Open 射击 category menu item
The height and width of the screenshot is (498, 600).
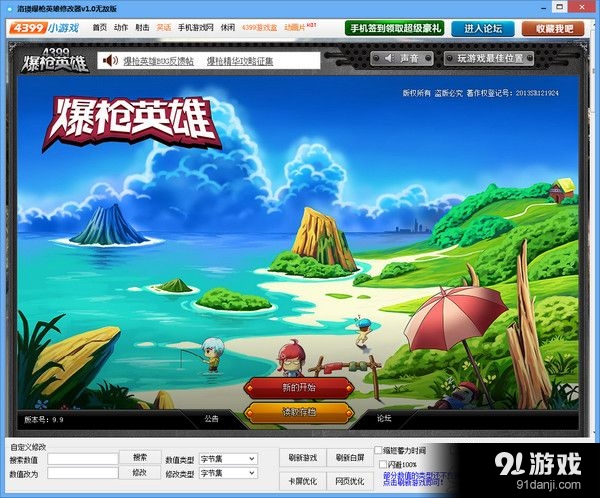[142, 28]
